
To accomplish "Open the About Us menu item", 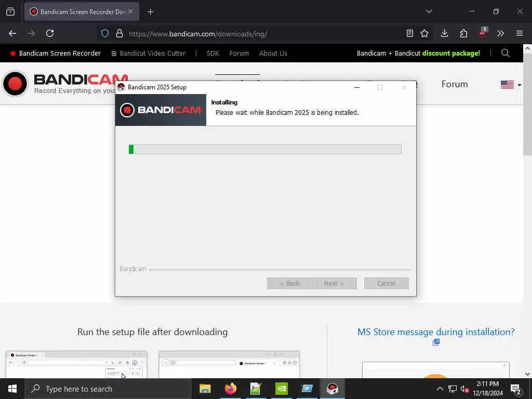I will tap(273, 54).
